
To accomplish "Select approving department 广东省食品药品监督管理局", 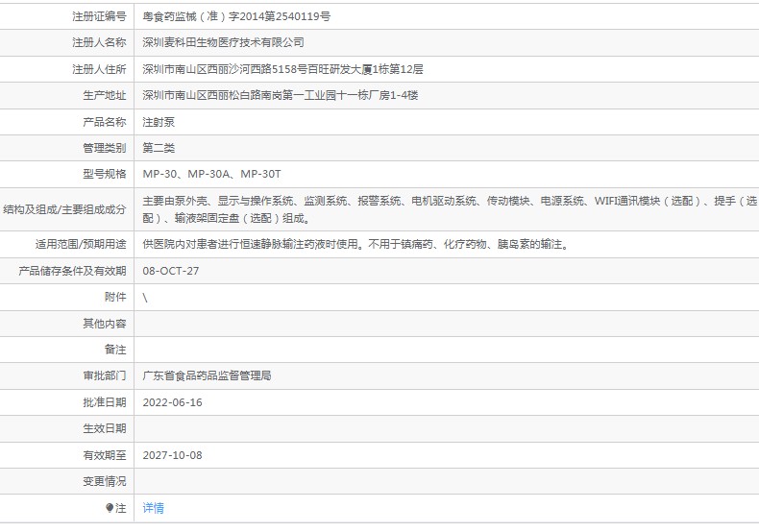I will point(207,375).
